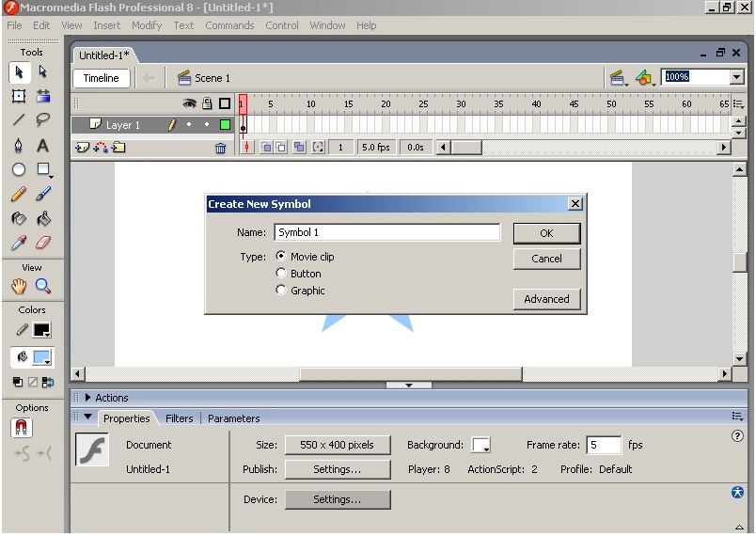Image resolution: width=756 pixels, height=536 pixels.
Task: Toggle Onion Skin Outlines button
Action: coord(280,147)
